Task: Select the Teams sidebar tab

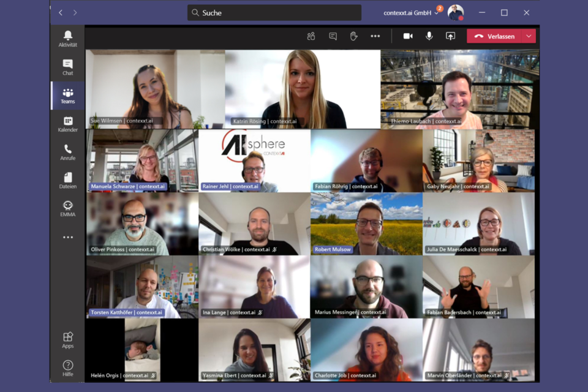Action: click(x=67, y=96)
